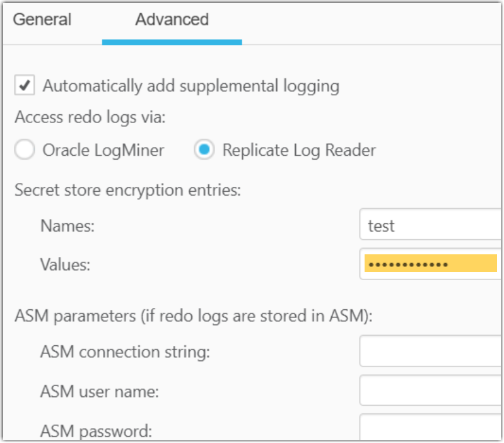Click the 'Secret store encryption entries:' heading
This screenshot has height=443, width=504.
tap(127, 189)
